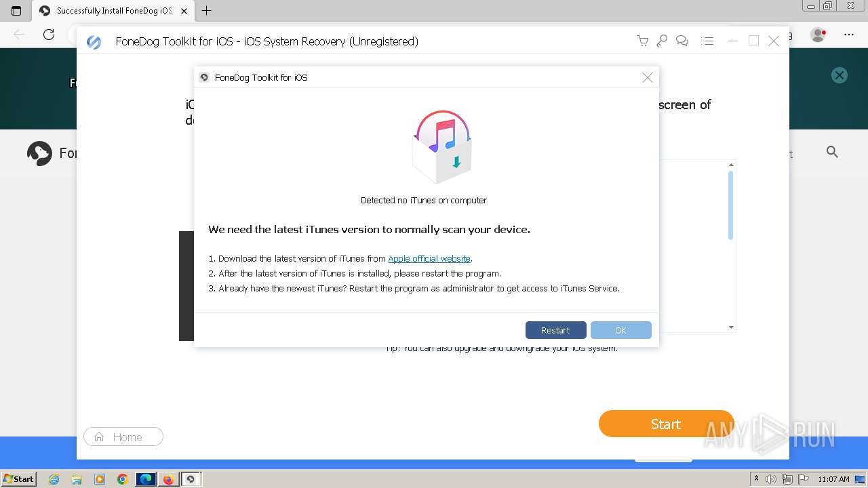Switch to FoneDog app in taskbar
The height and width of the screenshot is (488, 868).
[x=191, y=479]
